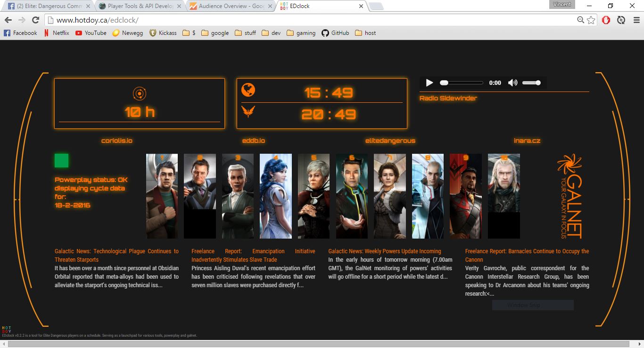Viewport: 644px width, 348px height.
Task: Open the YouTube bookmark
Action: [x=91, y=33]
